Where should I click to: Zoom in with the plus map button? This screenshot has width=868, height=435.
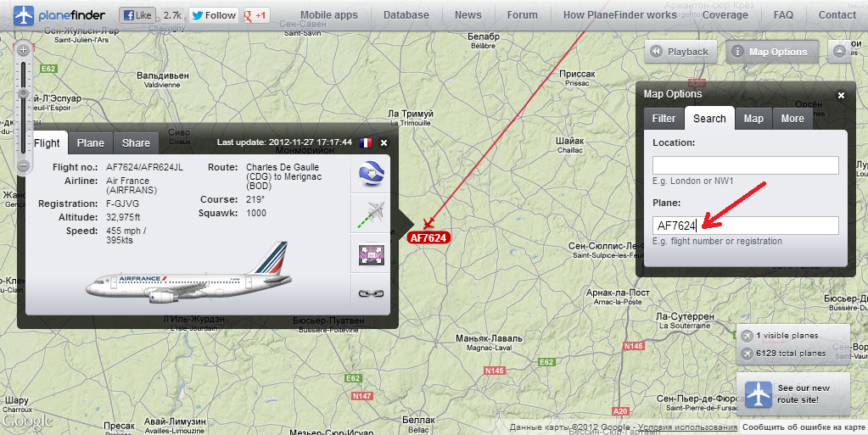23,50
